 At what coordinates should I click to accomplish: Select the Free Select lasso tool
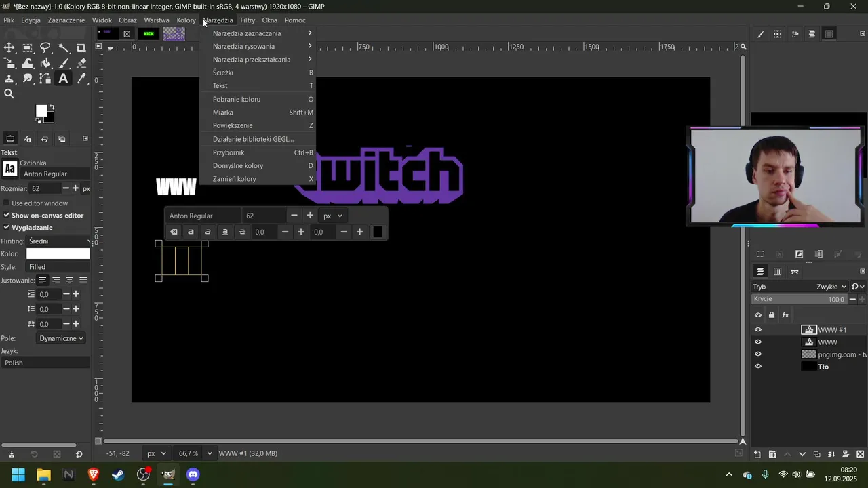pos(45,47)
